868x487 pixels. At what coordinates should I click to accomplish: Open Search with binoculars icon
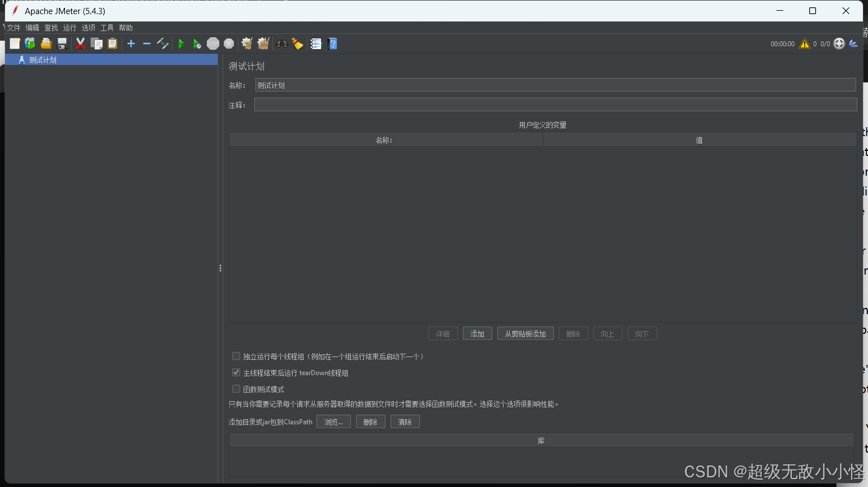(x=281, y=44)
